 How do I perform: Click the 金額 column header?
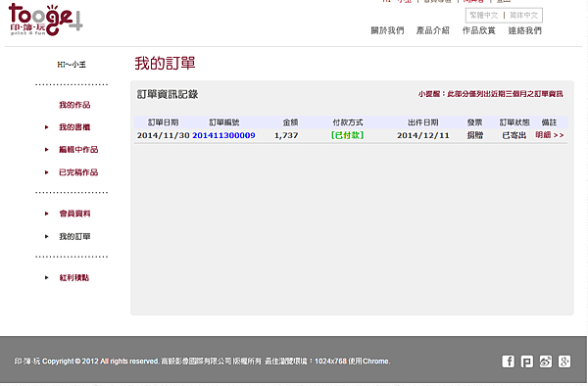click(290, 122)
